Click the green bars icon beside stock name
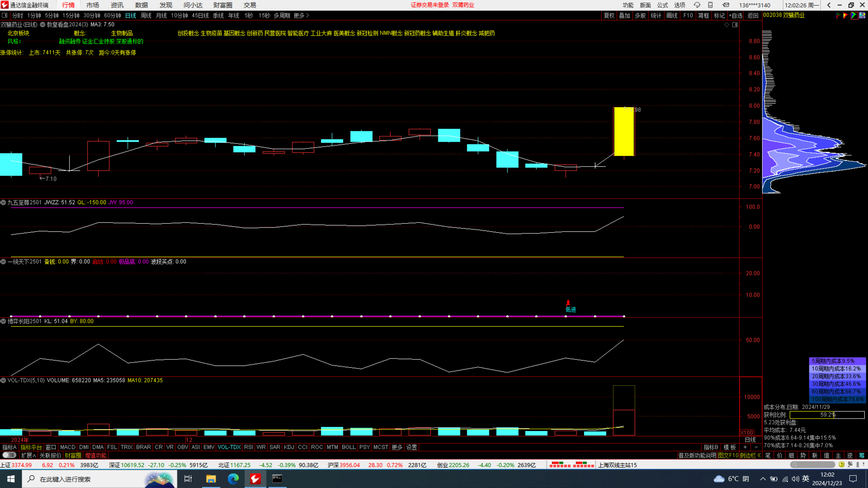Screen dimensions: 868x488 coord(838,15)
